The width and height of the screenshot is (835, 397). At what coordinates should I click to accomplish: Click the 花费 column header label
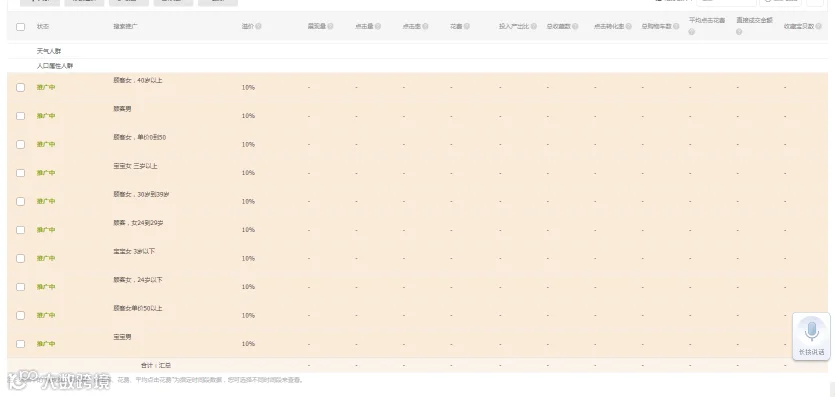pos(456,26)
